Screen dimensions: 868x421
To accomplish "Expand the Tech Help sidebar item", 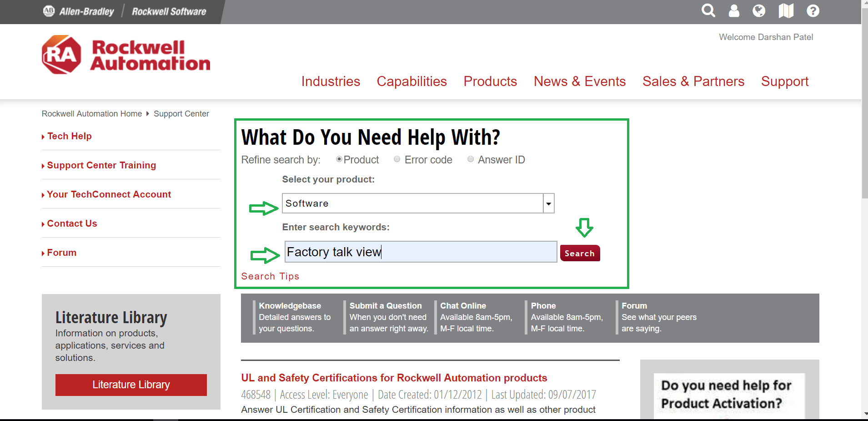I will (x=69, y=136).
